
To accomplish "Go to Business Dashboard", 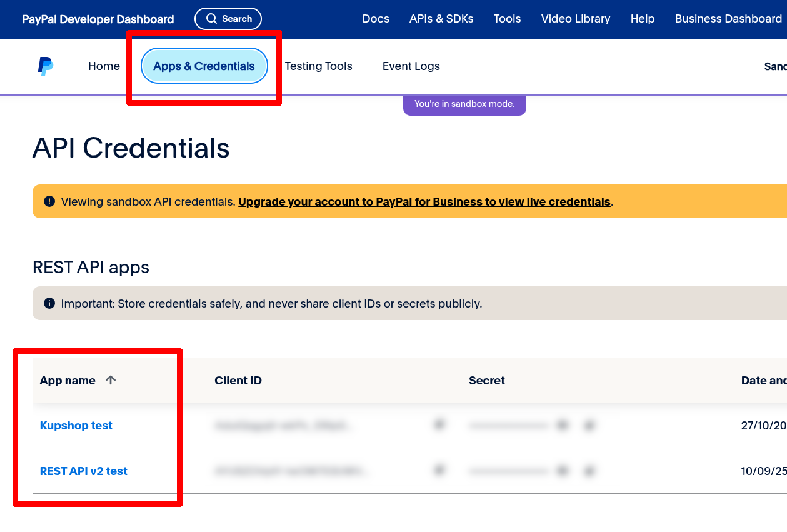I will pyautogui.click(x=728, y=19).
